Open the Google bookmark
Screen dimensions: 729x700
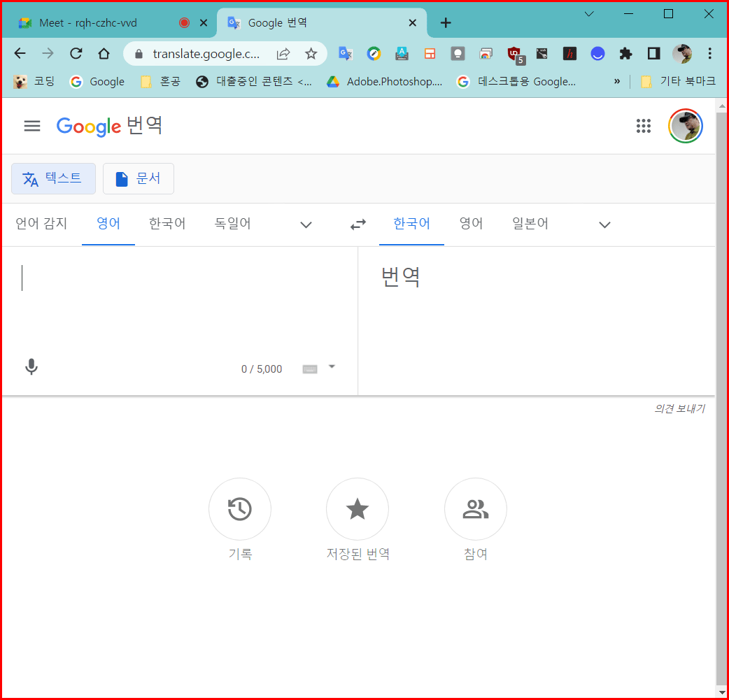[x=98, y=81]
